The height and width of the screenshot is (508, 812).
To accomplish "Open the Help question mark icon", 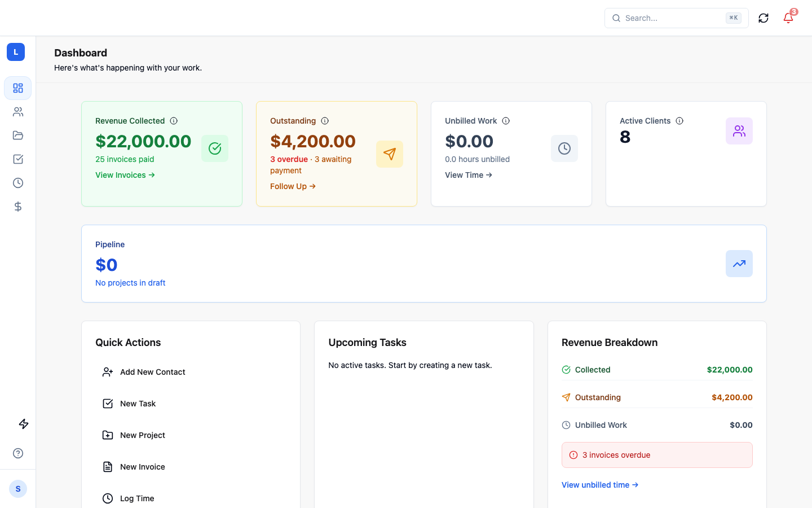I will coord(17,453).
